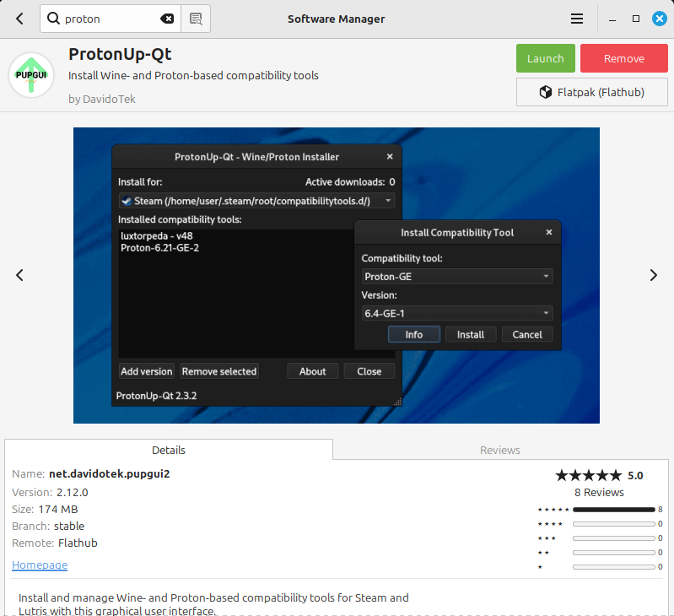The width and height of the screenshot is (674, 616).
Task: Show the next screenshot
Action: click(654, 275)
